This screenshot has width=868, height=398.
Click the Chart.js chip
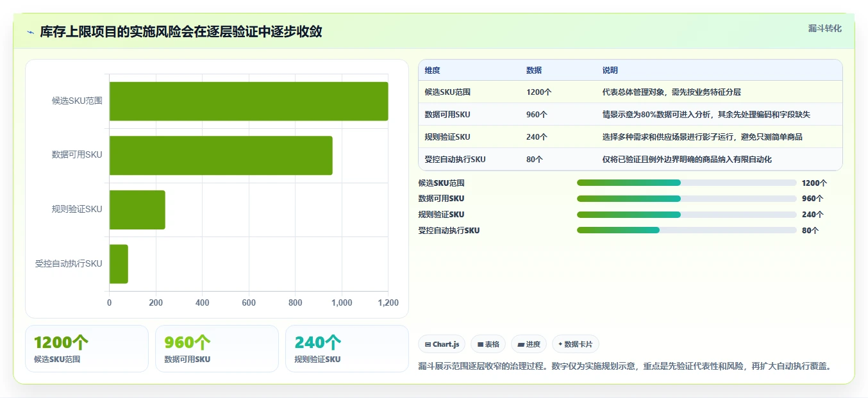pos(442,344)
